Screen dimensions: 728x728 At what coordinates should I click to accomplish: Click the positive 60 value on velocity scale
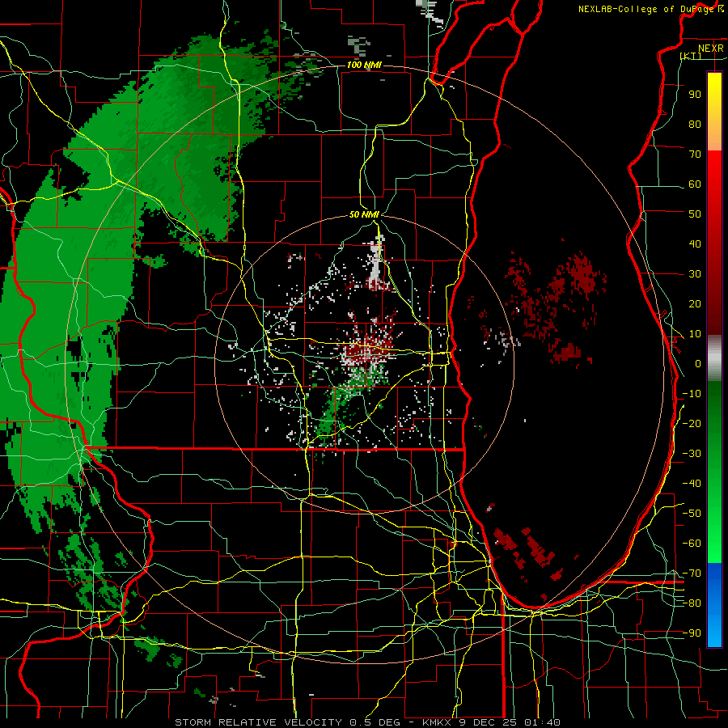[x=695, y=184]
